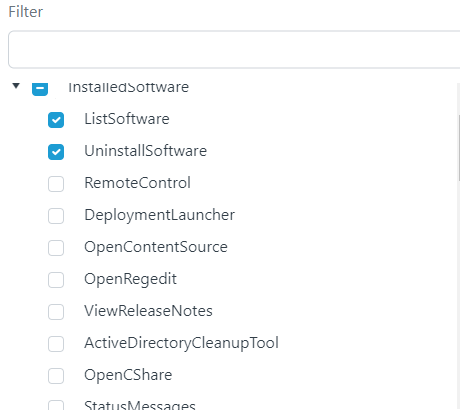This screenshot has height=411, width=460.
Task: Select the InstalledSoftware tree label
Action: tap(128, 87)
